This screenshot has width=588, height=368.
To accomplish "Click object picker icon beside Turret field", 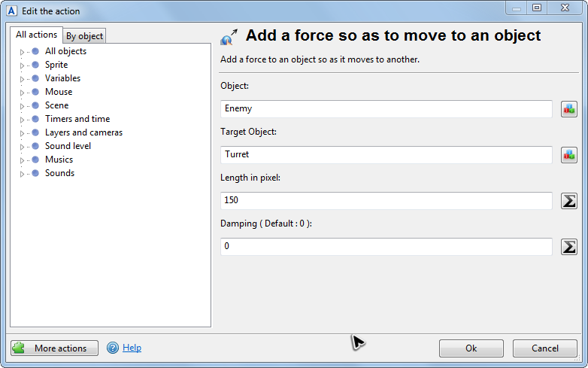I will [569, 155].
